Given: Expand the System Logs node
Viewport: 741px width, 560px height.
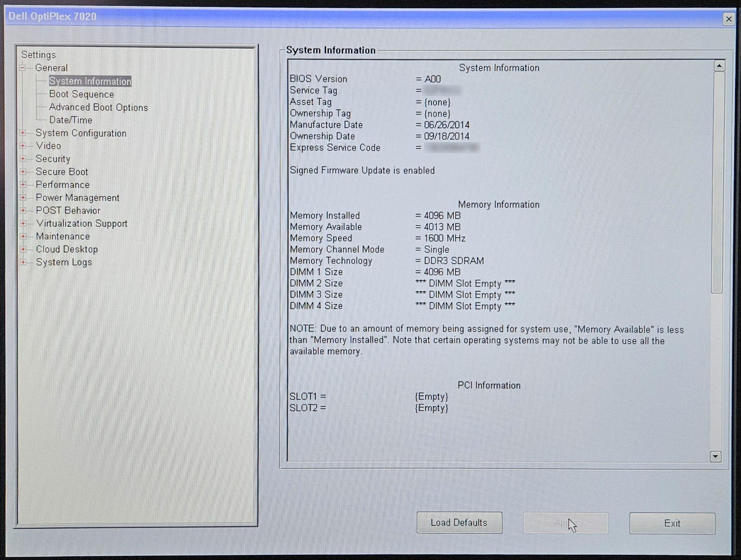Looking at the screenshot, I should [x=23, y=262].
